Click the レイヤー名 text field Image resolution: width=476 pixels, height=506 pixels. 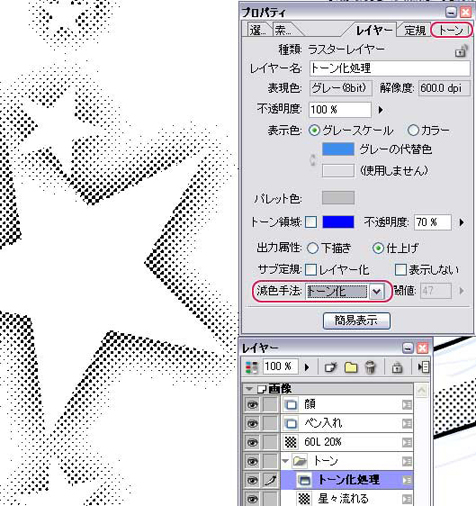coord(389,68)
